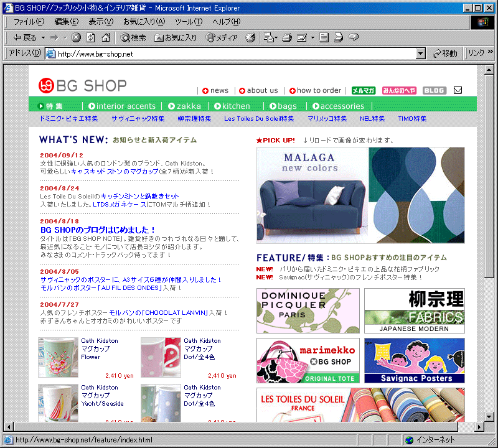
Task: Click the 移動 (Go) button
Action: click(x=445, y=54)
